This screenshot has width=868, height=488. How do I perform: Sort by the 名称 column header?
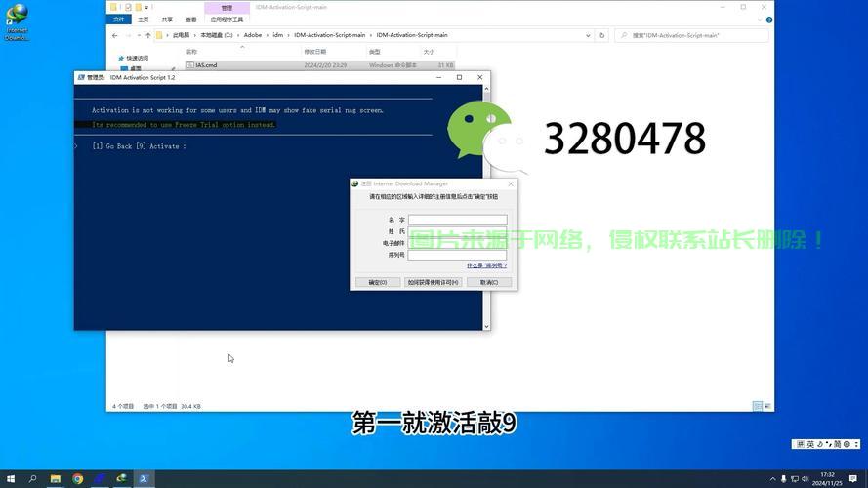point(191,52)
